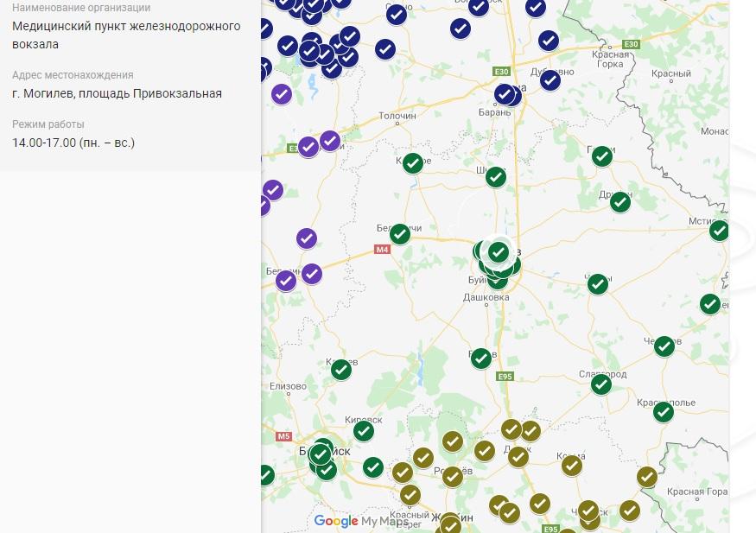
Task: Select the green marker near Дрибин
Action: click(619, 201)
